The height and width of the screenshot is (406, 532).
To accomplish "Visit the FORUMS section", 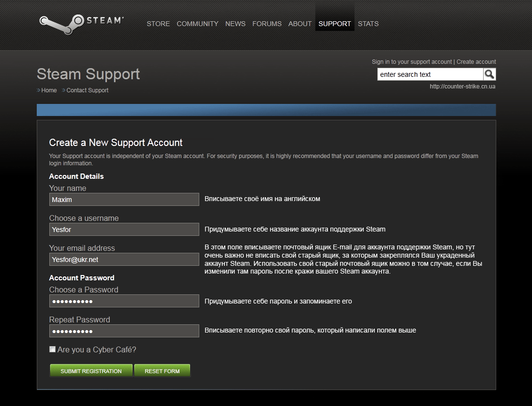I will [267, 24].
